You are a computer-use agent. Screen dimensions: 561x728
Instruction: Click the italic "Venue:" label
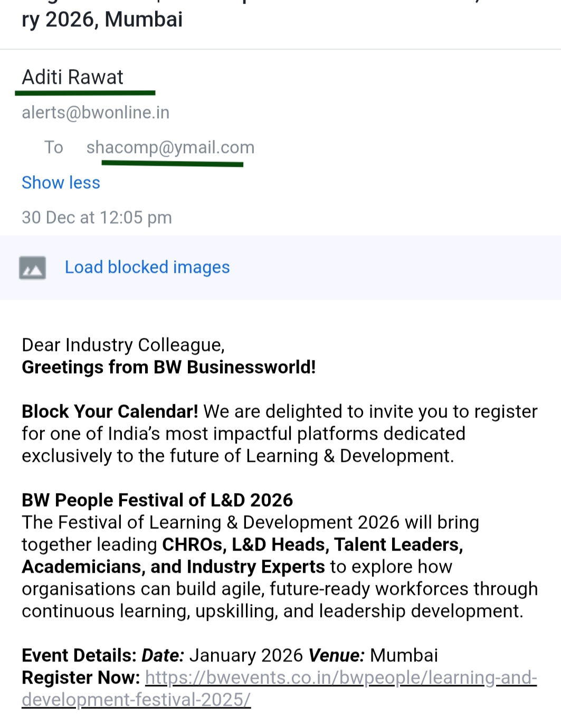click(x=336, y=656)
